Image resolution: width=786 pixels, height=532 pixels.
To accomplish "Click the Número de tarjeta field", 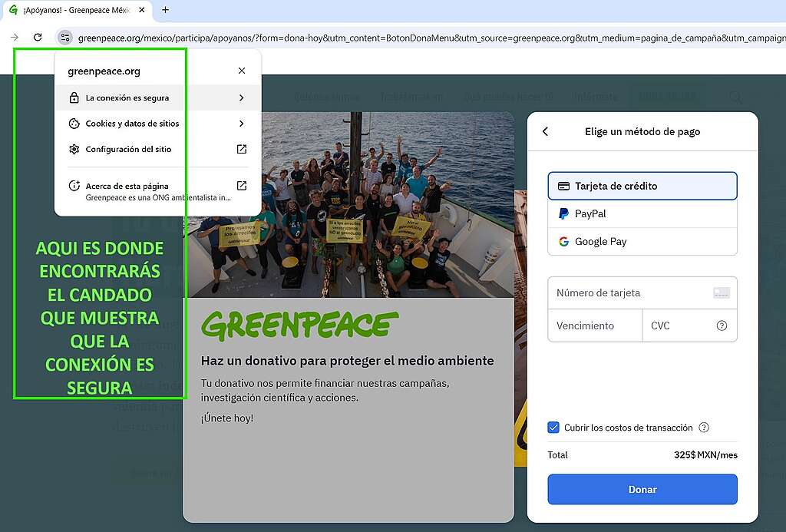I will pos(629,292).
